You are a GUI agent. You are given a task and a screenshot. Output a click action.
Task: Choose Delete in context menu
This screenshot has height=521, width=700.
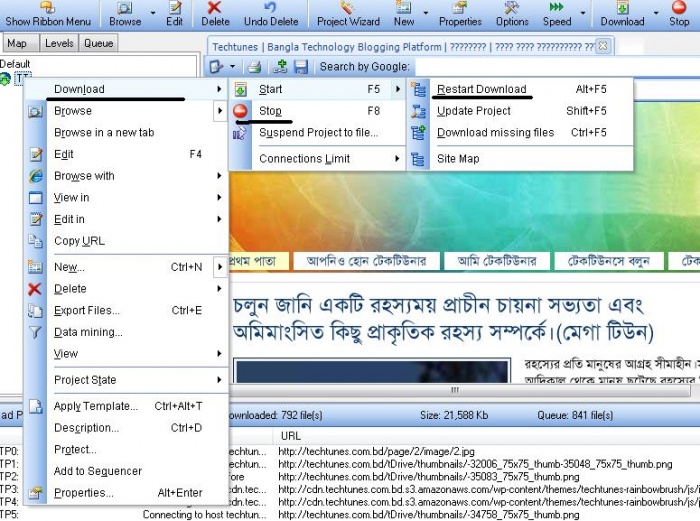[126, 289]
